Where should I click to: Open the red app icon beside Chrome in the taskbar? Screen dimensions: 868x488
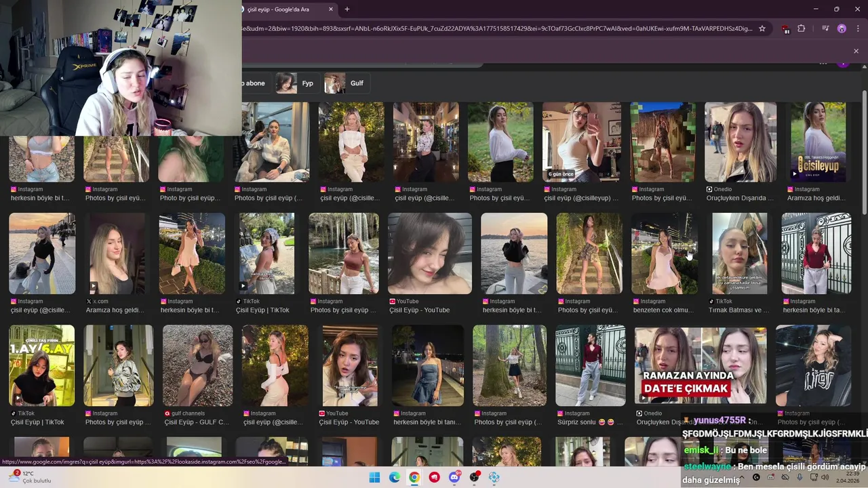pyautogui.click(x=435, y=477)
